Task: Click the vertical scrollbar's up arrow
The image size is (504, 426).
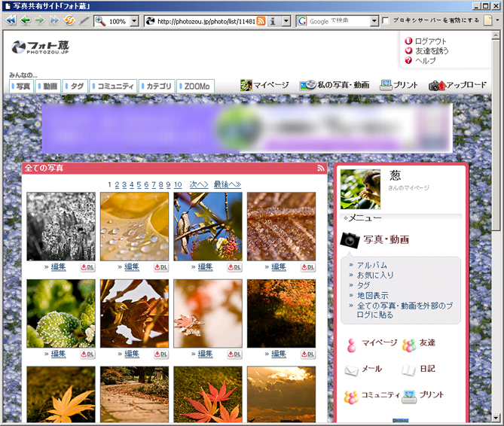Action: [x=496, y=35]
